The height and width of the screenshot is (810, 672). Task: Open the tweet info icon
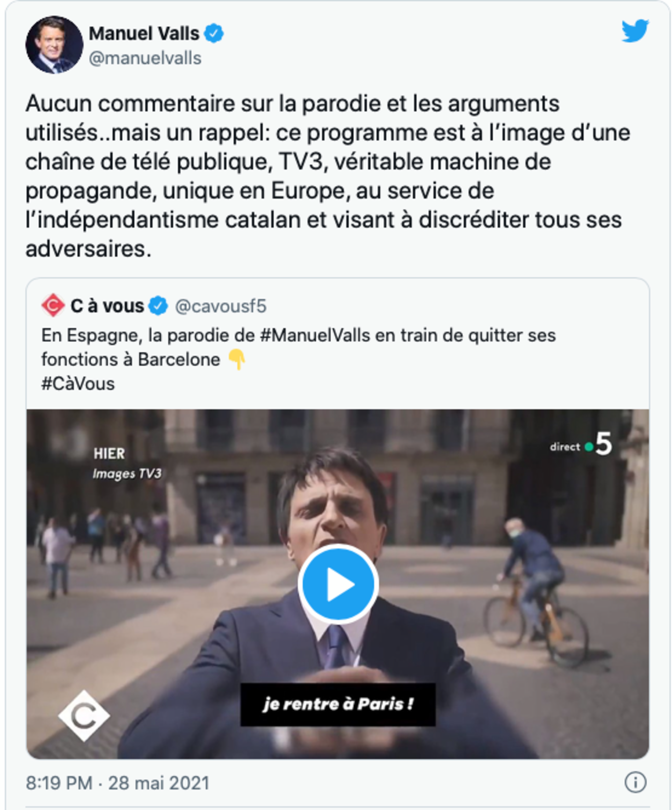[x=634, y=783]
